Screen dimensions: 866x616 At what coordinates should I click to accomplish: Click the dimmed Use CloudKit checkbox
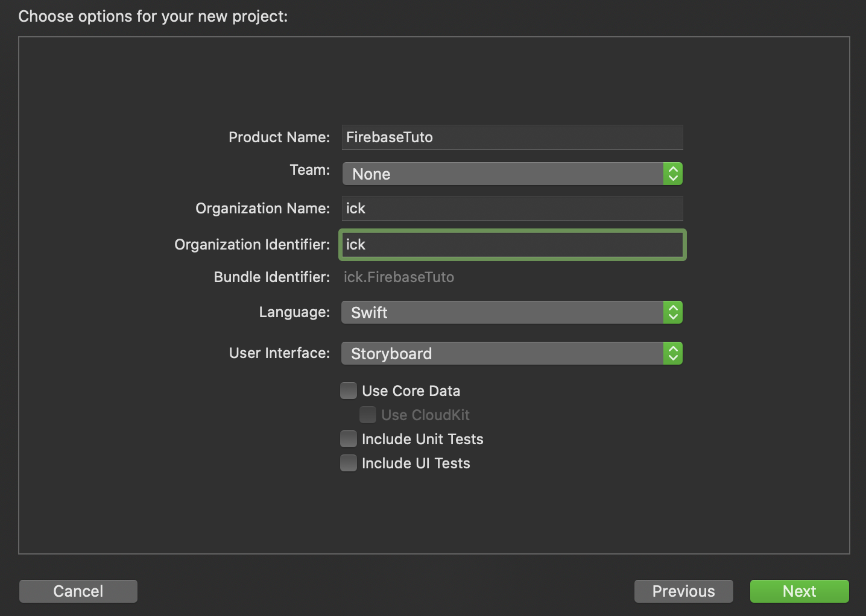click(368, 415)
